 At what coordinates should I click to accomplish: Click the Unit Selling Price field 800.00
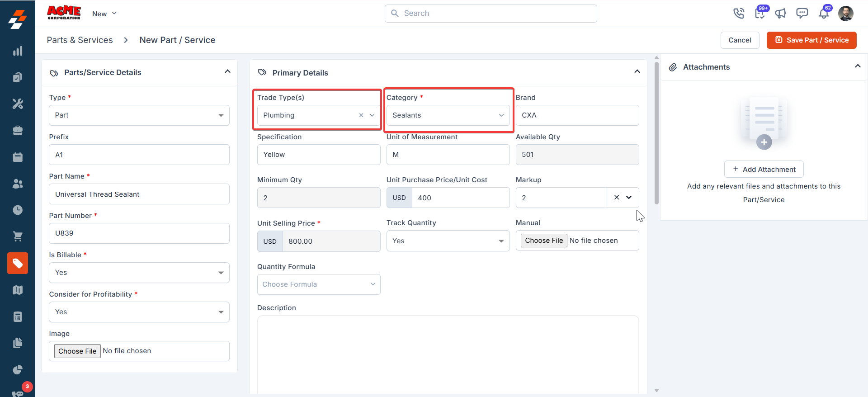coord(331,241)
